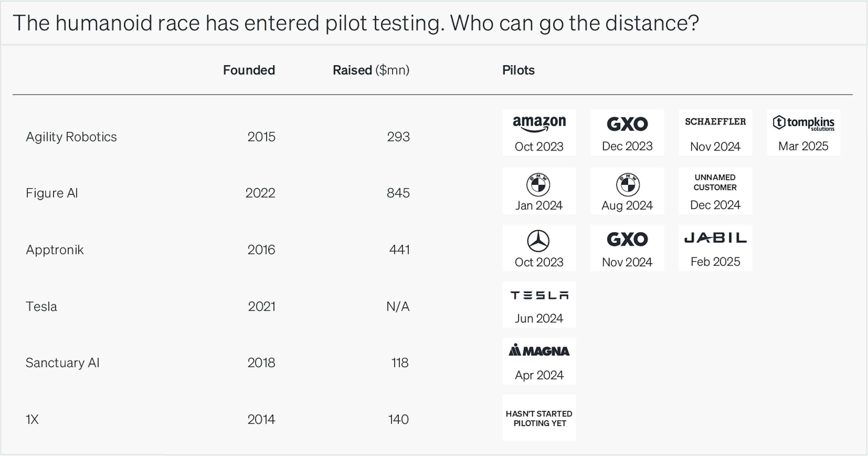Click the GXO logo dated Nov 2024

[627, 239]
